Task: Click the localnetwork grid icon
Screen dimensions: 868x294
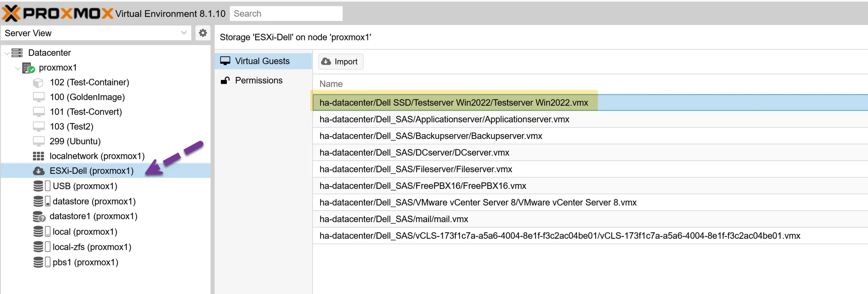Action: click(x=38, y=156)
